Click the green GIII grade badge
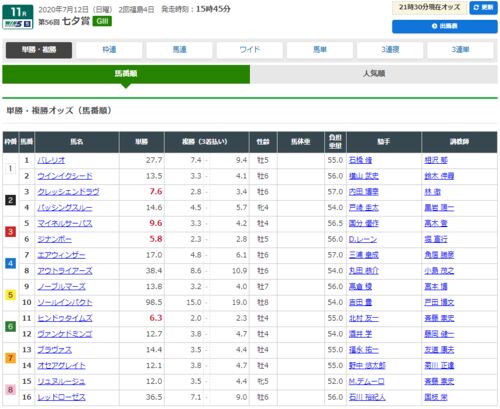Screen dimensions: 500x409 coord(102,21)
